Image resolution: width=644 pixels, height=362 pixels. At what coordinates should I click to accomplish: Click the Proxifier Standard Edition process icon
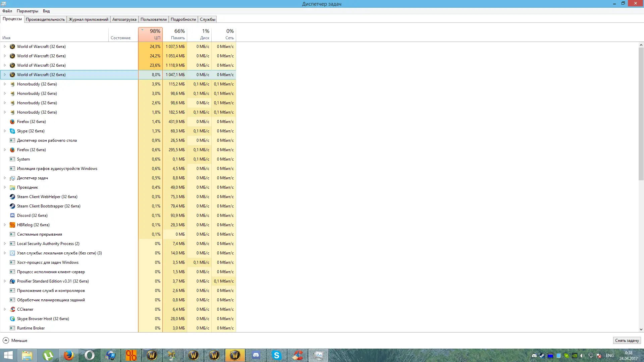pyautogui.click(x=12, y=281)
